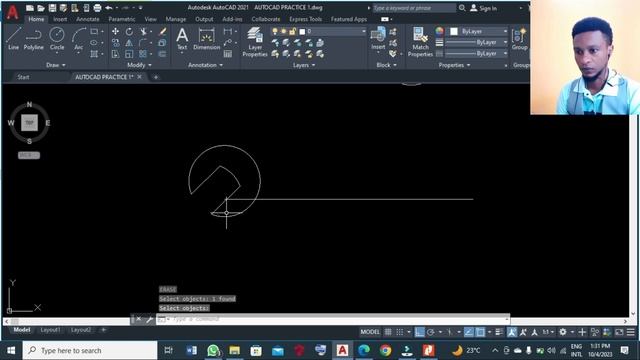Switch to Layout1 tab
Viewport: 640px width, 360px height.
[50, 330]
